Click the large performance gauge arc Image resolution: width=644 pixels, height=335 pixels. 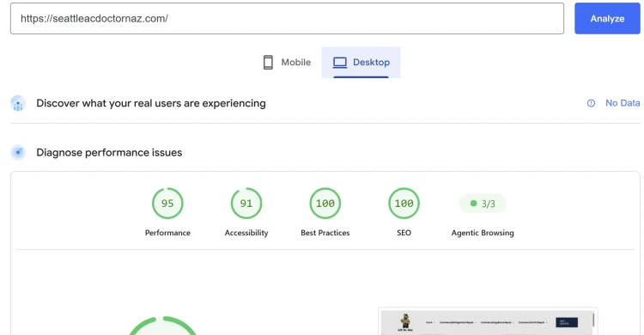163,326
